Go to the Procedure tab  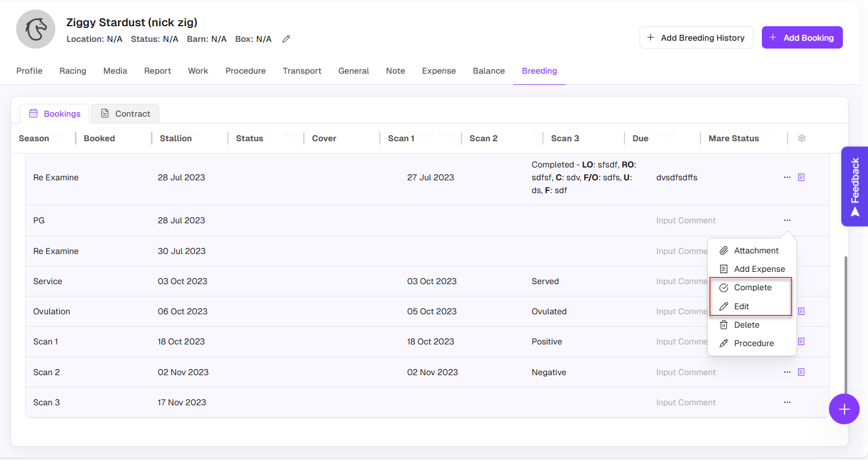coord(245,71)
